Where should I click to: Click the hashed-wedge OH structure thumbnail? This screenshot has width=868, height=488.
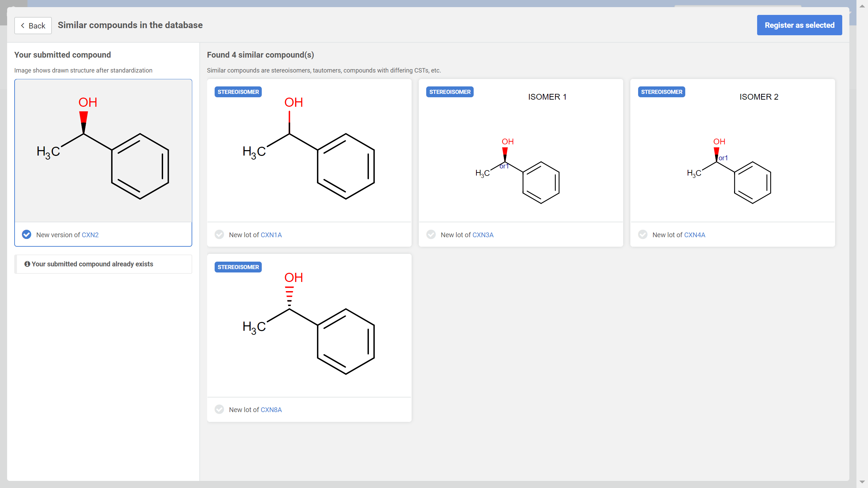309,325
